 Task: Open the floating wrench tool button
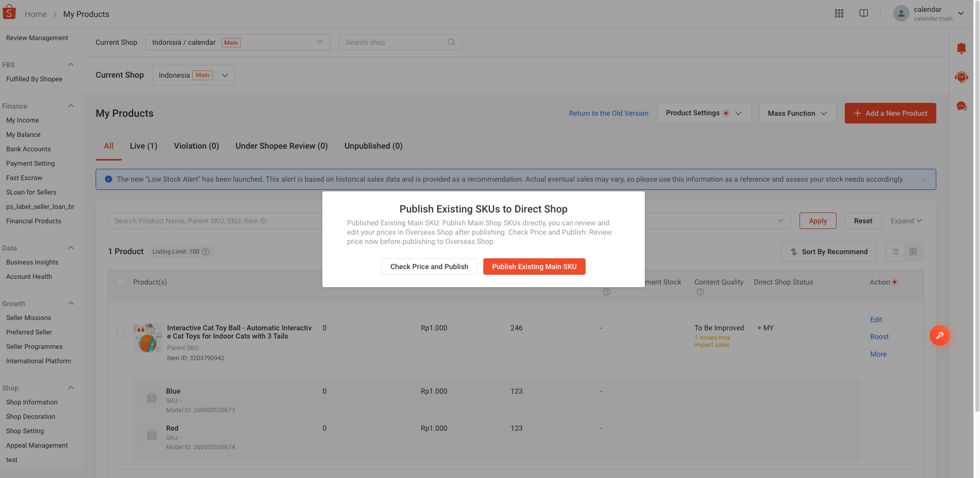tap(940, 335)
